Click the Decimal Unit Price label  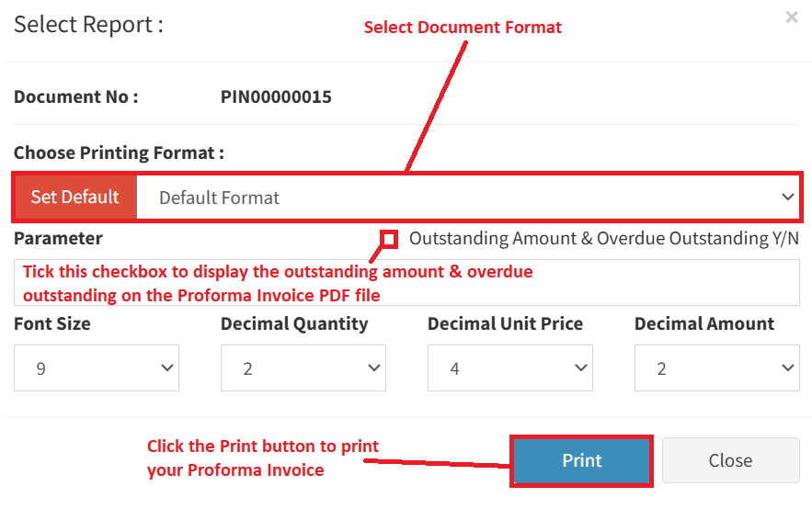(505, 323)
